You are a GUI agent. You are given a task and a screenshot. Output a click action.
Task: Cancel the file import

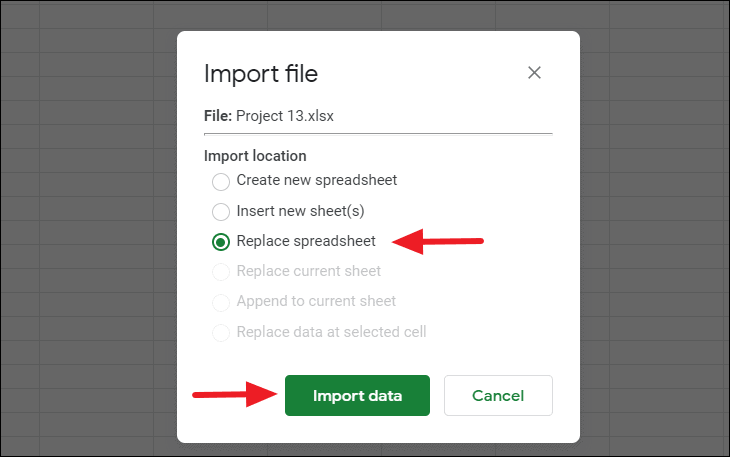coord(498,396)
